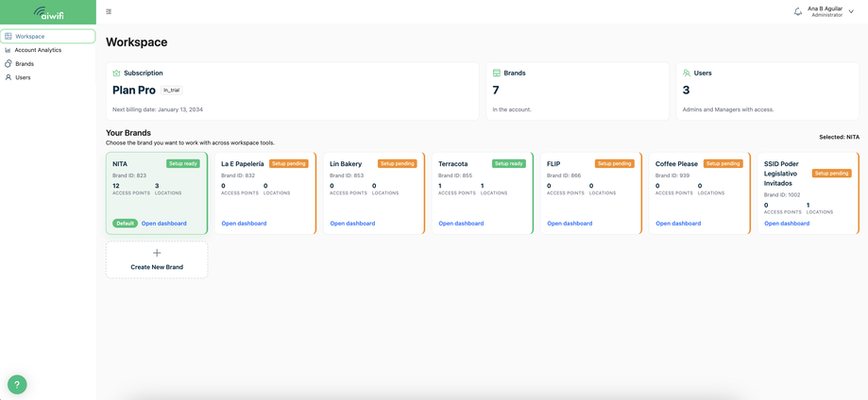Click 'Admins and Managers with access.' text
868x400 pixels.
(728, 109)
